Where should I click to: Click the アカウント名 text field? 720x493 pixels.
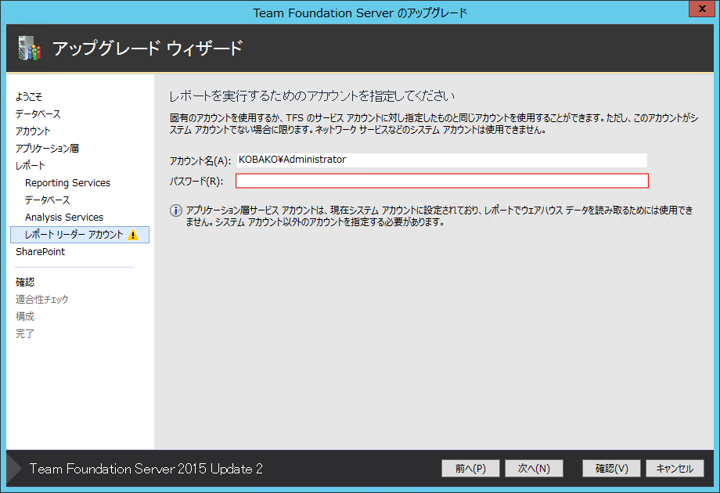[x=441, y=159]
